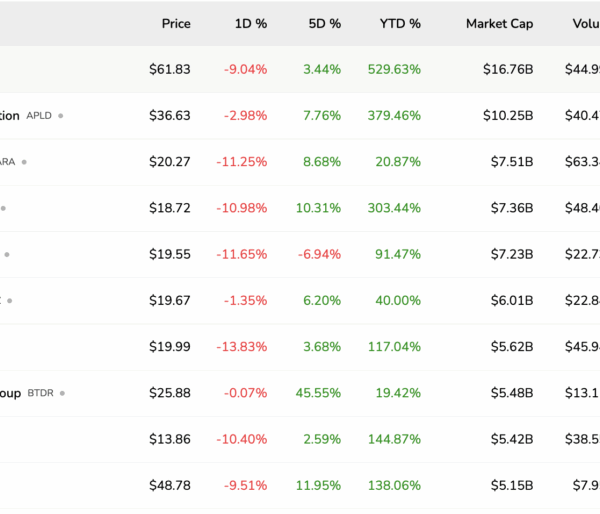Select the $48.78 price cell
Image resolution: width=600 pixels, height=514 pixels.
[x=170, y=485]
